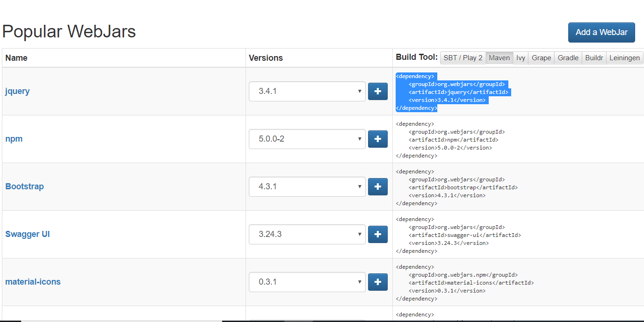644x322 pixels.
Task: Select the SBT / Play 2 build tool
Action: tap(463, 58)
